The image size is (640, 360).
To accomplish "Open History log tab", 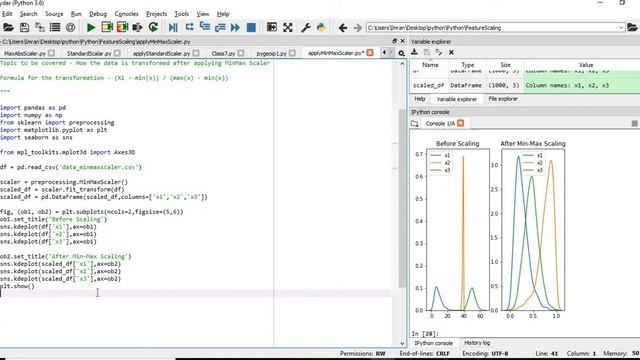I will [x=477, y=343].
